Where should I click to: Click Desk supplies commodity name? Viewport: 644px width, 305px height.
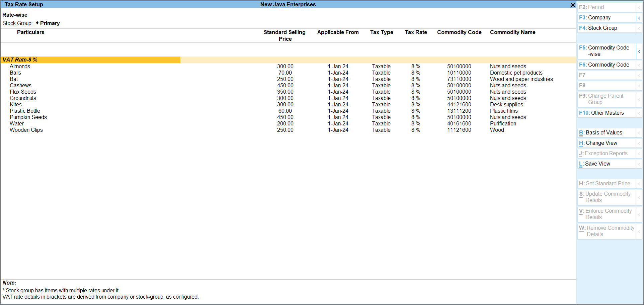pyautogui.click(x=506, y=104)
